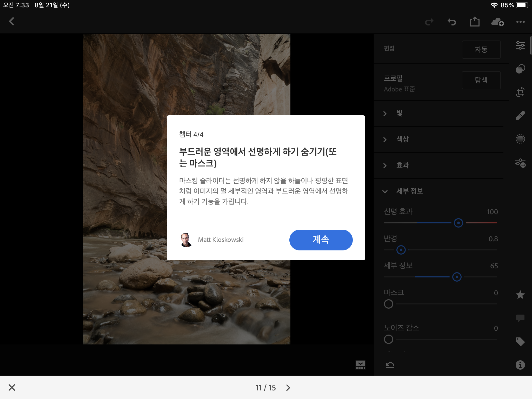Select the Healing Brush tool

point(521,115)
